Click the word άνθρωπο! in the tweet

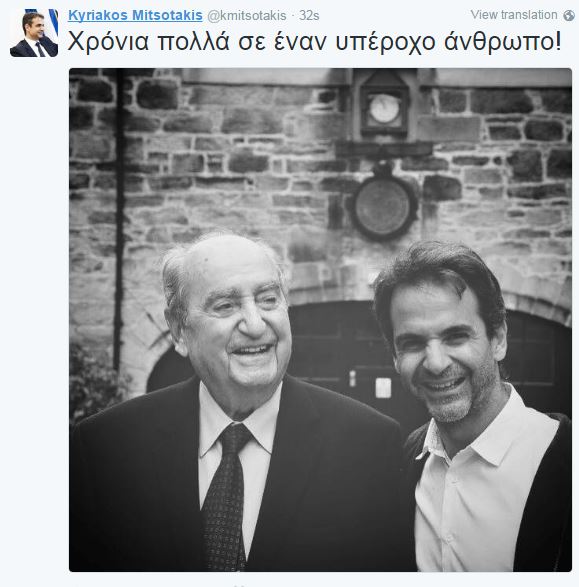[x=503, y=41]
